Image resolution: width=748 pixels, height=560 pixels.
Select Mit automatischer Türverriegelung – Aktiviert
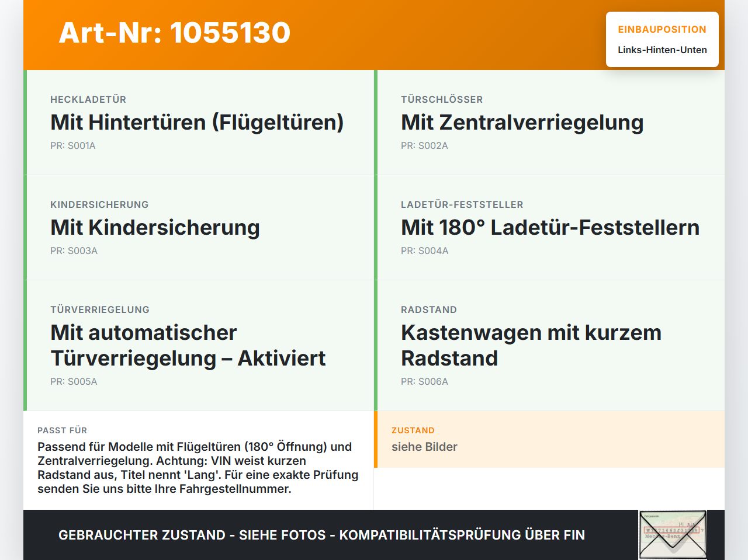click(x=188, y=345)
